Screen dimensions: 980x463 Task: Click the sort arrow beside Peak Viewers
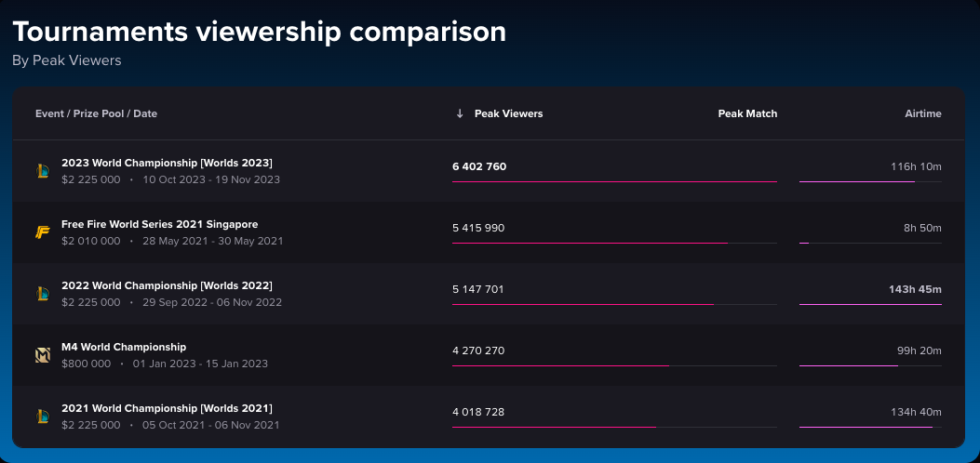[460, 113]
